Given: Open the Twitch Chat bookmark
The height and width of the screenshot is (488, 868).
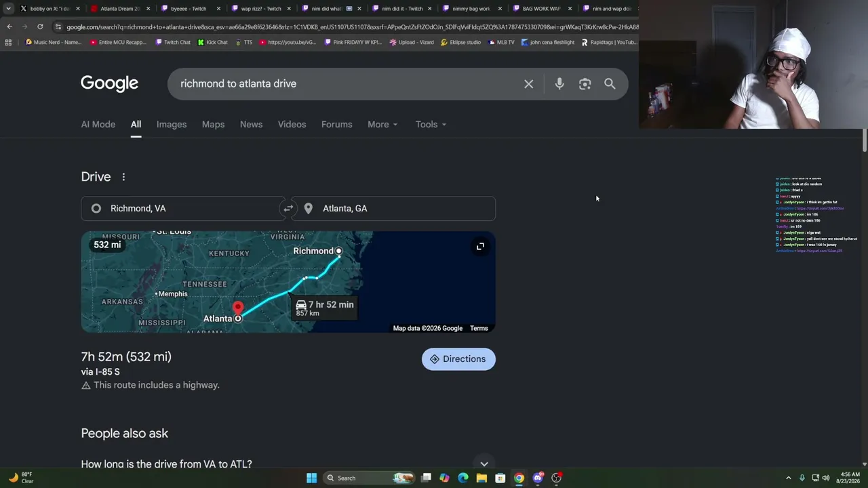Looking at the screenshot, I should (173, 42).
